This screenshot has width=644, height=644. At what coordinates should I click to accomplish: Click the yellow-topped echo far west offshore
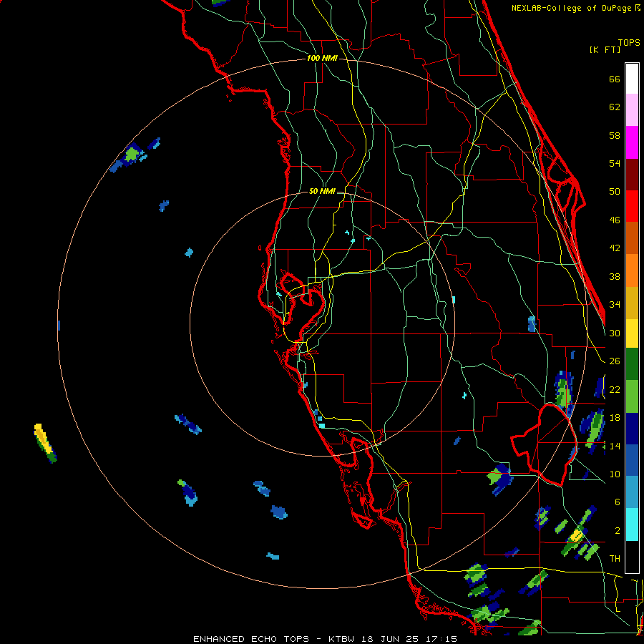[x=45, y=443]
